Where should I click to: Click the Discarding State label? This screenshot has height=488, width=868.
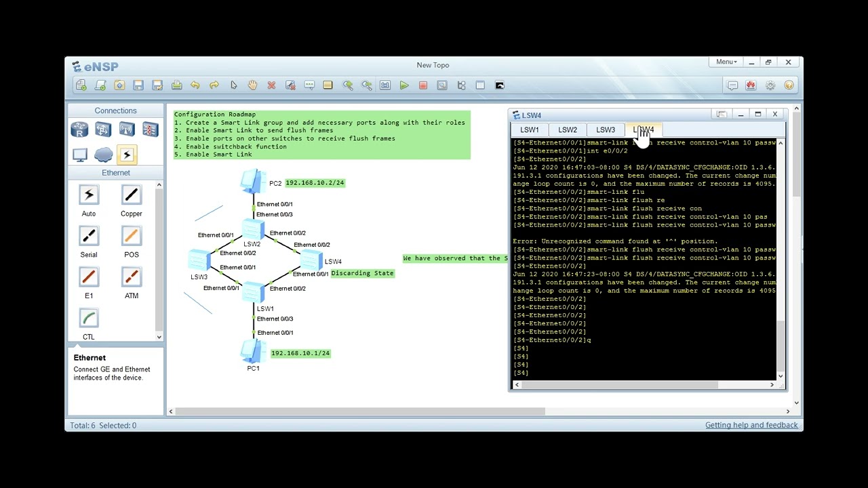pos(362,273)
